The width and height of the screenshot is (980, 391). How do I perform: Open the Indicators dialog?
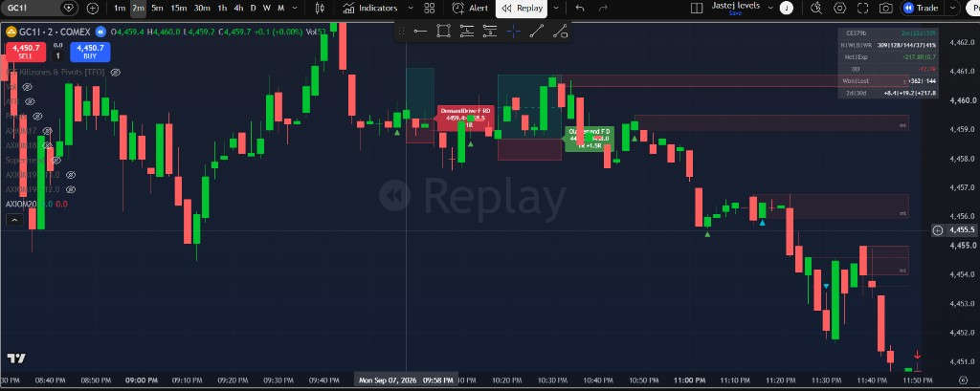point(370,8)
